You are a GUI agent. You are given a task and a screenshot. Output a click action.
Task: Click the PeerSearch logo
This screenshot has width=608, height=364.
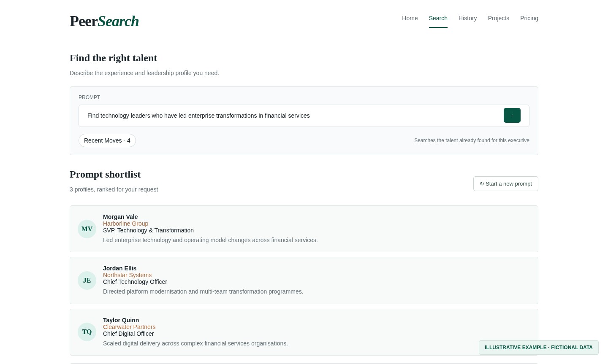coord(104,21)
